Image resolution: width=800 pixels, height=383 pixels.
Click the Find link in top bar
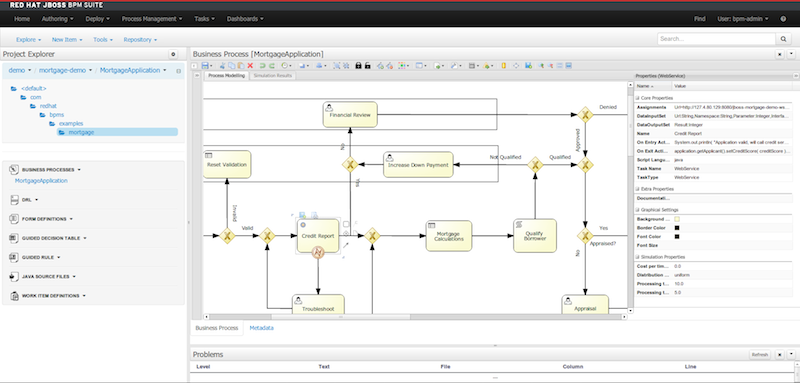click(x=699, y=19)
